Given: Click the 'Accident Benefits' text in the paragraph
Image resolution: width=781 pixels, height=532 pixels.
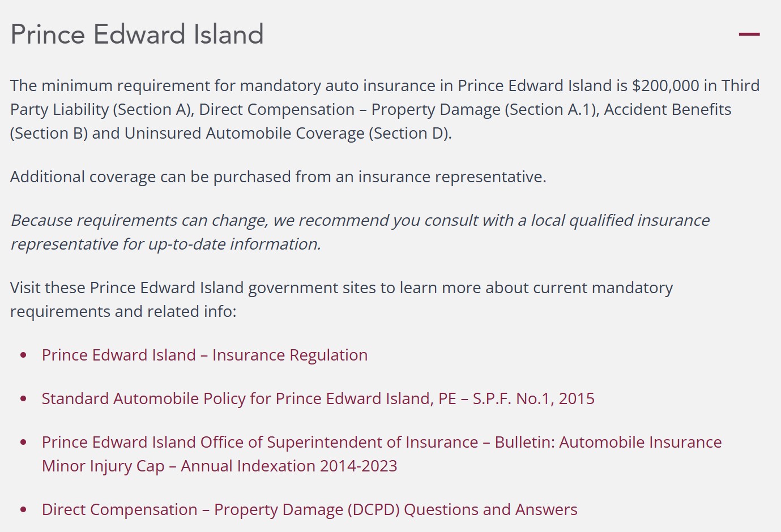Looking at the screenshot, I should pos(668,109).
